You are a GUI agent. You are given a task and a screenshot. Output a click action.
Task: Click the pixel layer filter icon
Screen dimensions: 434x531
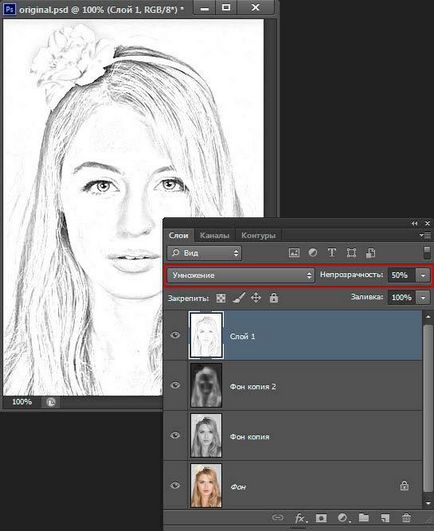tap(294, 253)
